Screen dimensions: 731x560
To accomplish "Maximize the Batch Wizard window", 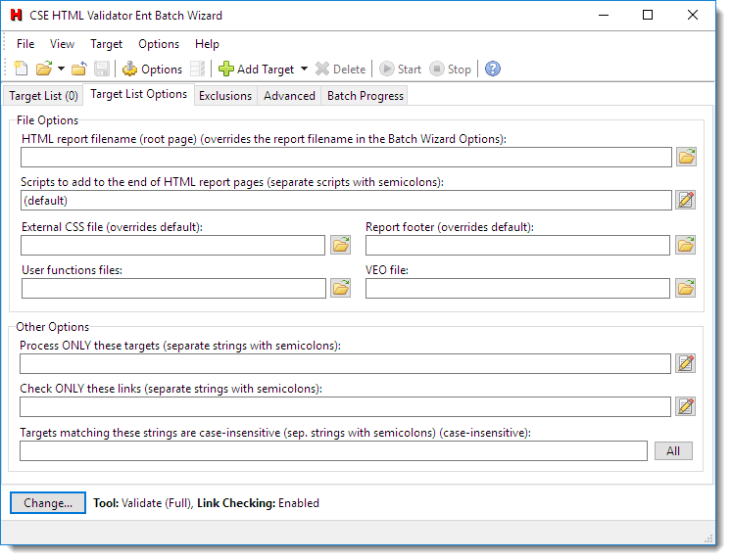I will coord(648,16).
